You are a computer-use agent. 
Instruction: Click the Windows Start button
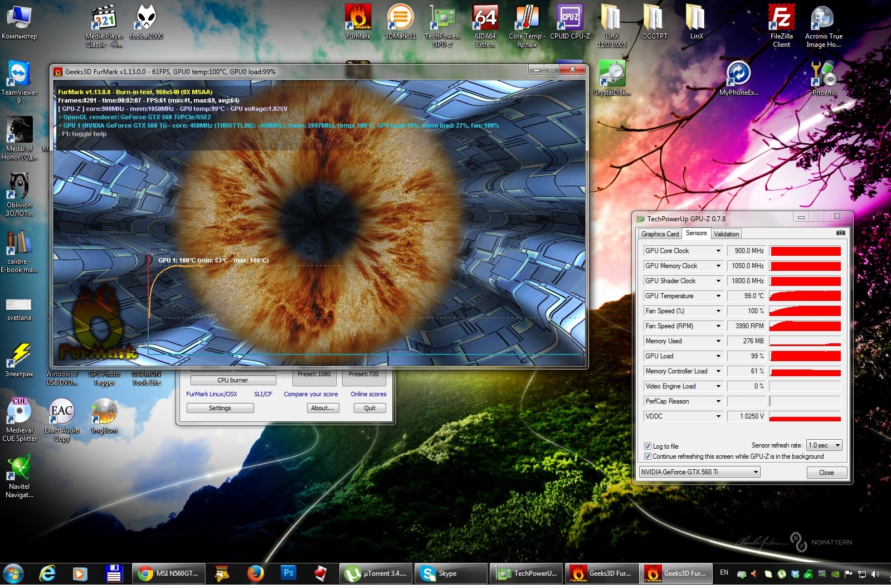click(x=13, y=573)
